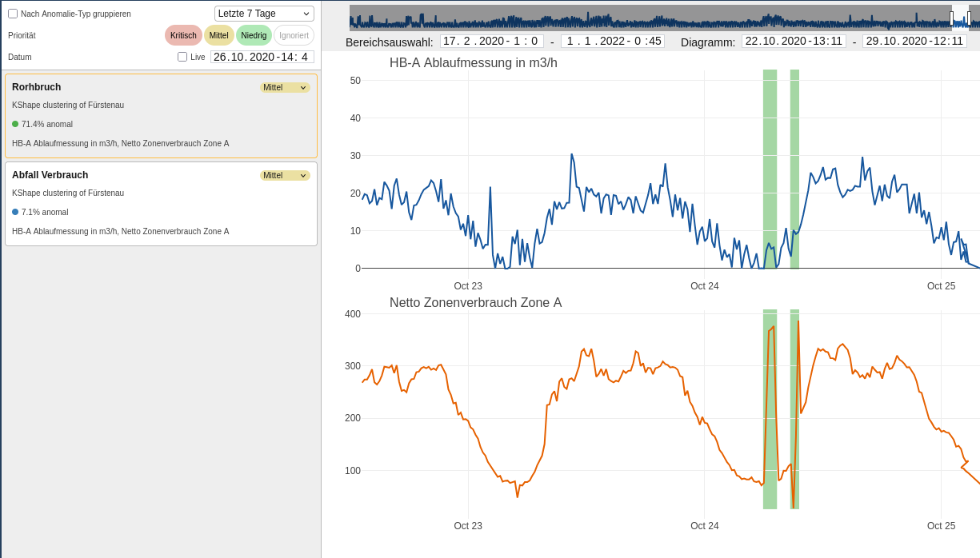Open the Letzte 7 Tage dropdown
The width and height of the screenshot is (980, 558).
click(264, 14)
